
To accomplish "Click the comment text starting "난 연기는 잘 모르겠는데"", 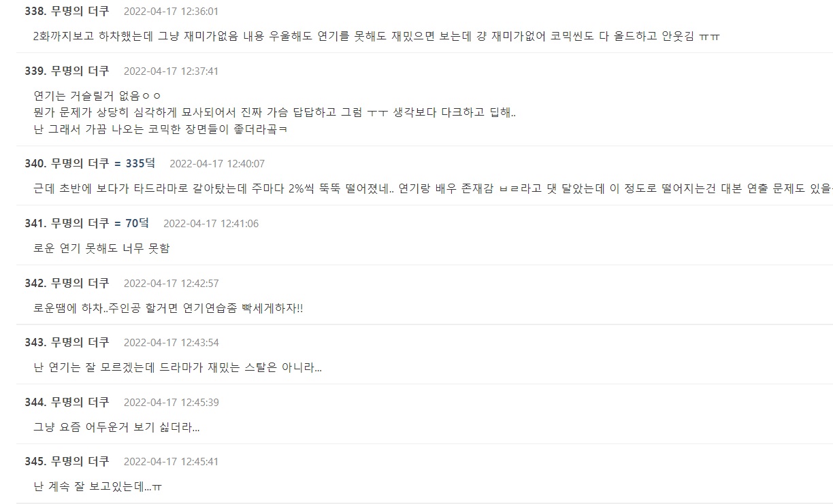I will click(177, 368).
